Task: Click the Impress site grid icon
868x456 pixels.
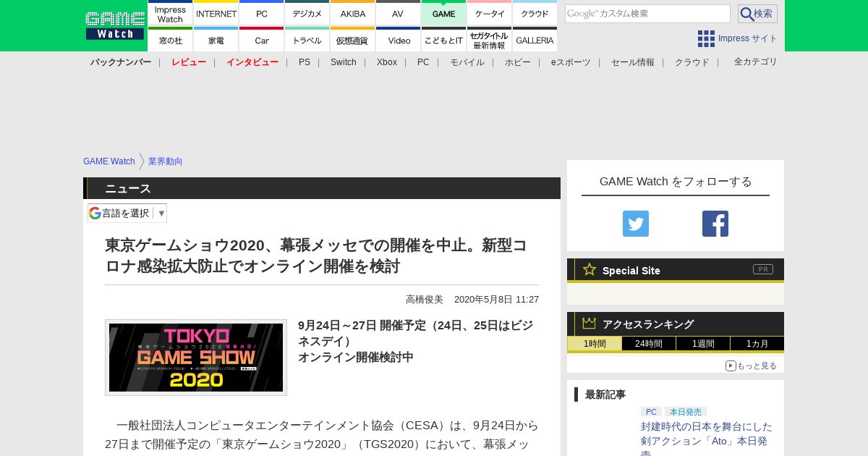Action: point(706,38)
